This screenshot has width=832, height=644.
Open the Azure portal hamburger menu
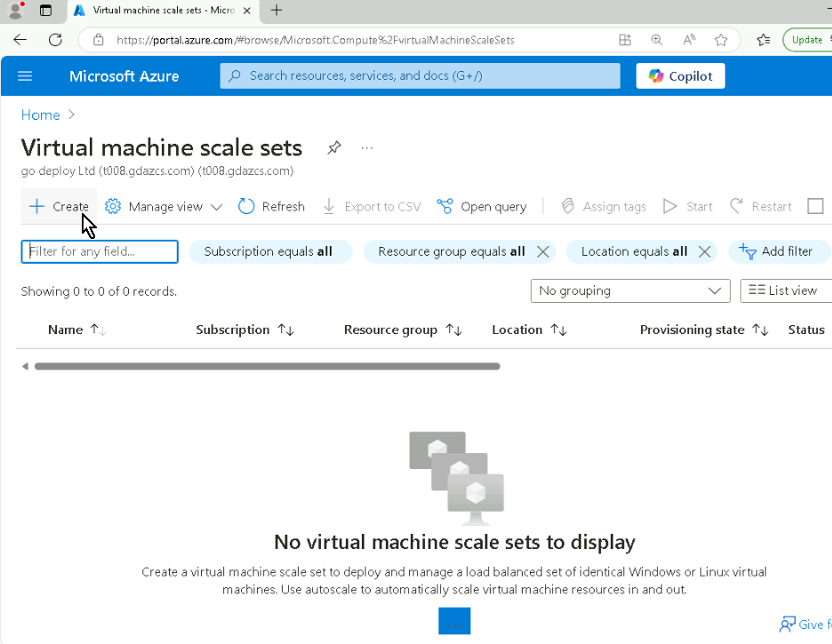point(25,76)
